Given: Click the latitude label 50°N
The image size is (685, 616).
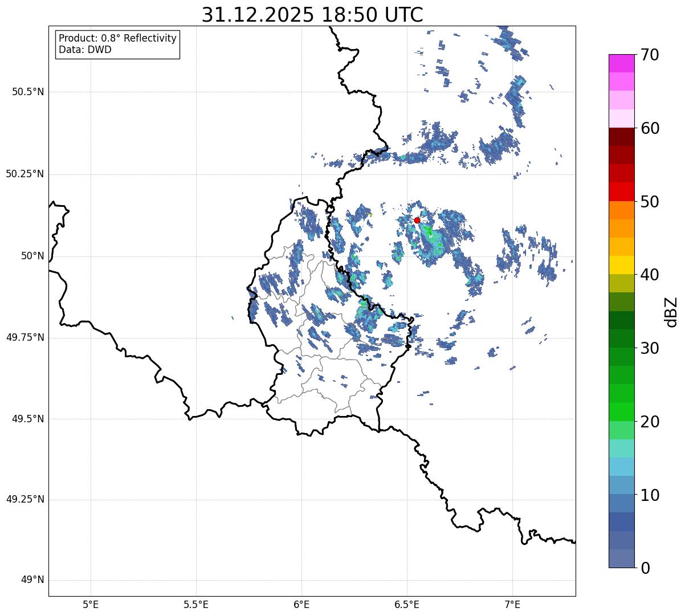Looking at the screenshot, I should coord(32,256).
